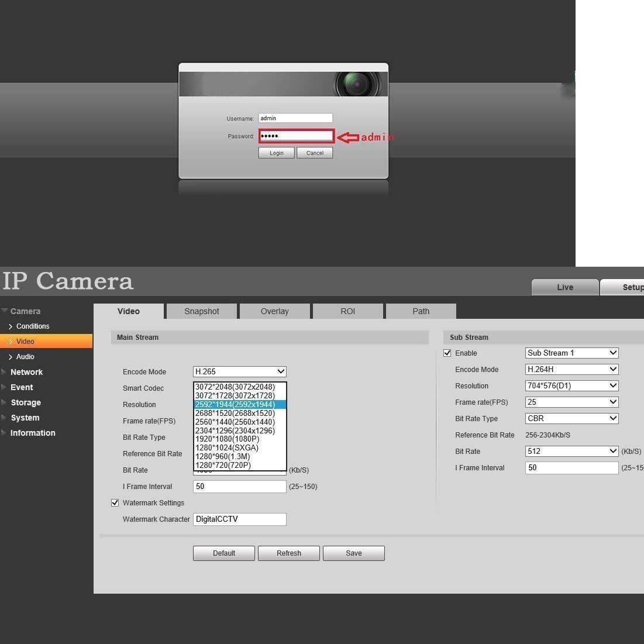
Task: Click the Login button
Action: [x=276, y=153]
